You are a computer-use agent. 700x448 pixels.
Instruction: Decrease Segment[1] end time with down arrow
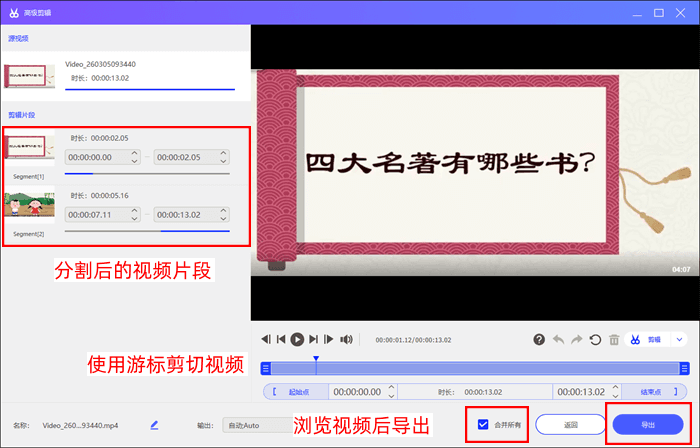[223, 161]
